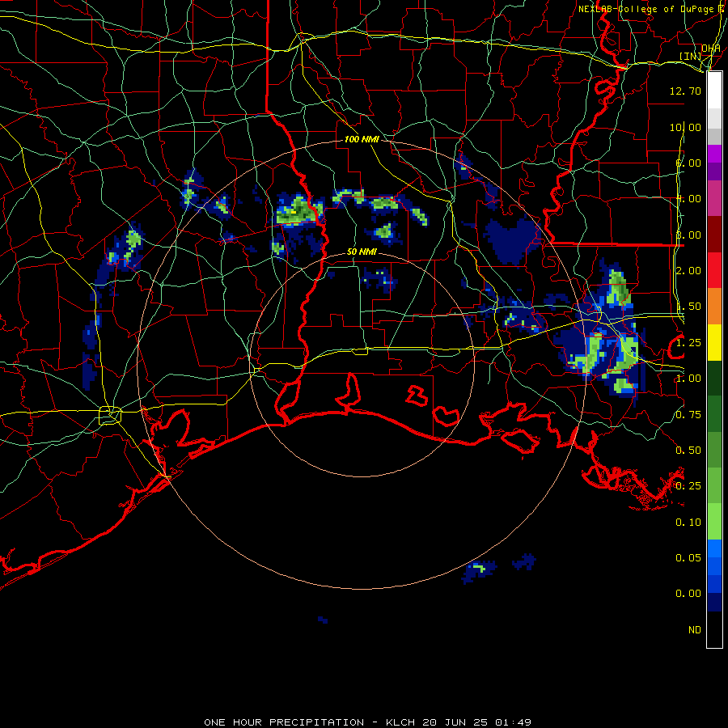Click the OHA product label above the legend
Image resolution: width=728 pixels, height=728 pixels.
[x=711, y=49]
